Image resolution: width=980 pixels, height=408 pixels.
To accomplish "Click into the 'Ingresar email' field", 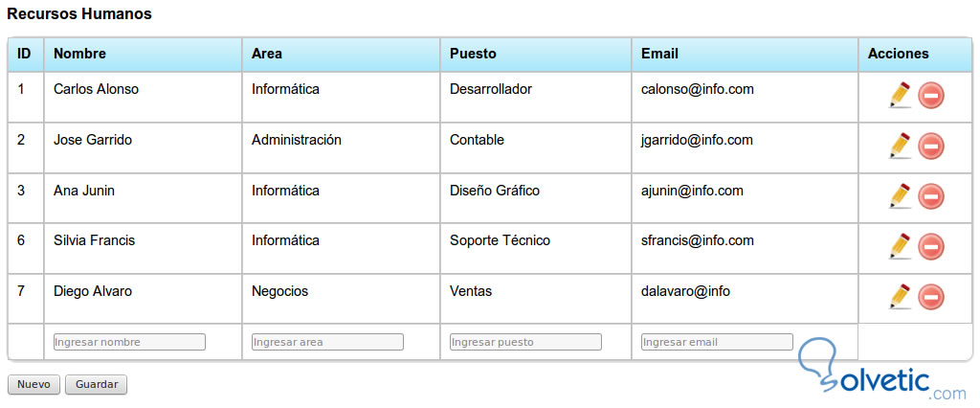I will (717, 342).
